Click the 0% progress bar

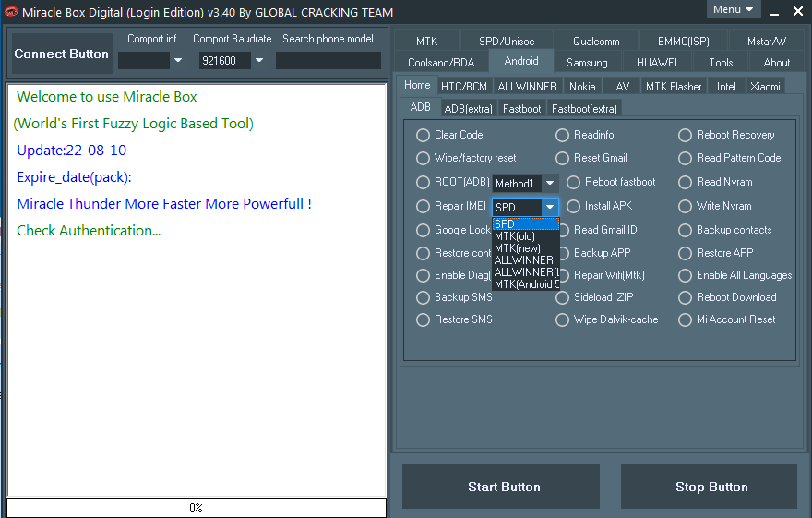[197, 507]
